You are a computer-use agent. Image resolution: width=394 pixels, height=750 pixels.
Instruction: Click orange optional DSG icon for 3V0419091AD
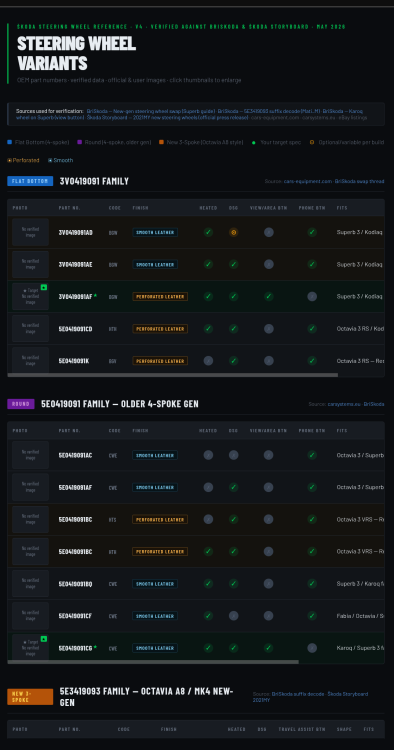[x=233, y=232]
